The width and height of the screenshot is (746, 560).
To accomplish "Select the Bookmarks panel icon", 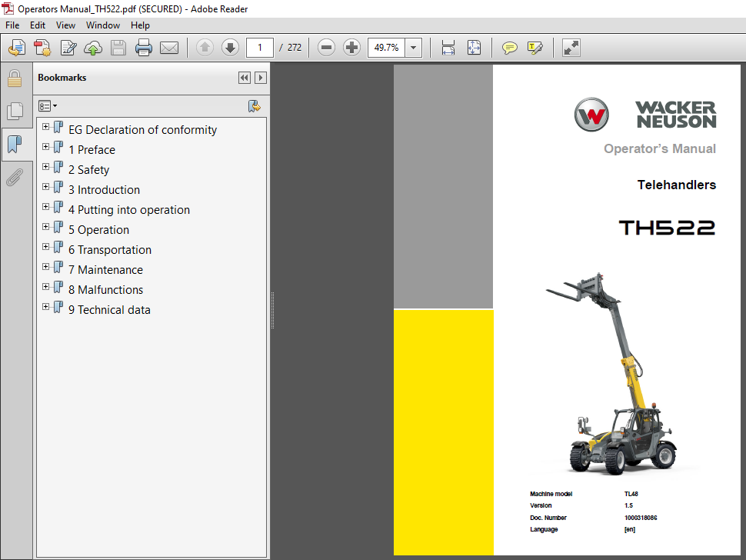I will point(15,144).
